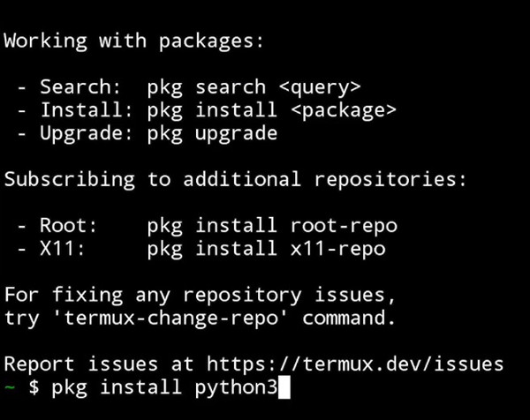Click the '~ $' shell prompt

pos(21,386)
